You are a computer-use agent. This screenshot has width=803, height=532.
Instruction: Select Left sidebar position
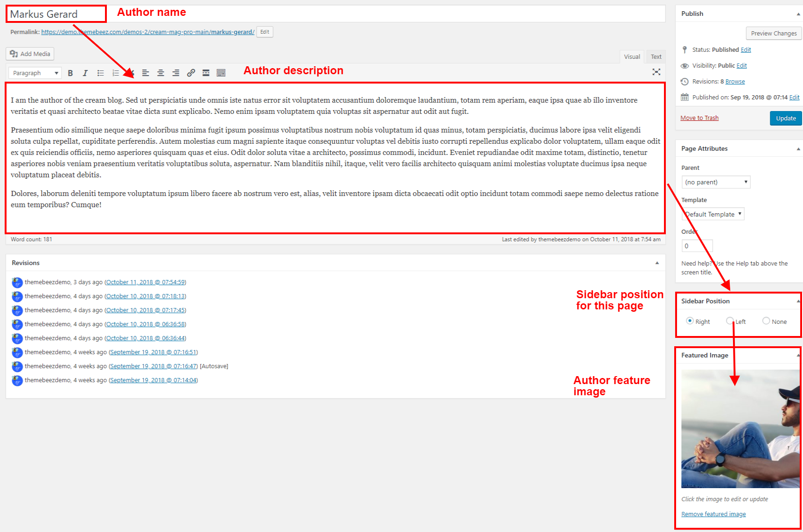pyautogui.click(x=730, y=321)
